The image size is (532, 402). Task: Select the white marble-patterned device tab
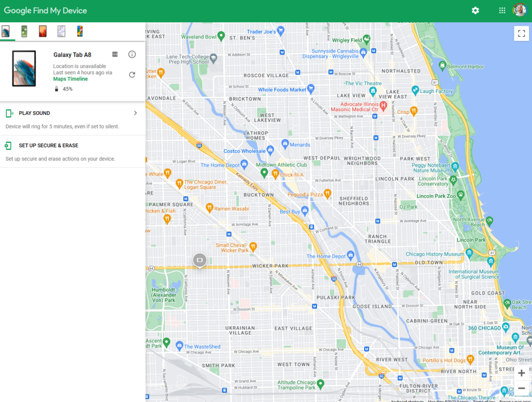coord(61,31)
